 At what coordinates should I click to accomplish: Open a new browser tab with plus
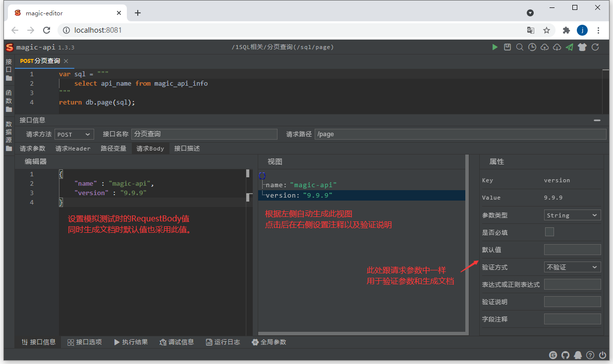click(138, 13)
